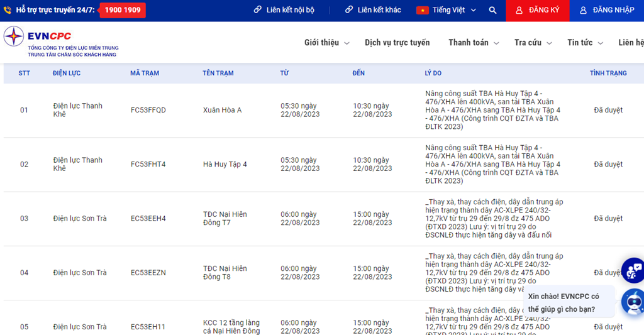Viewport: 644px width, 335px height.
Task: Click the ĐĂNG KÝ button
Action: (538, 11)
